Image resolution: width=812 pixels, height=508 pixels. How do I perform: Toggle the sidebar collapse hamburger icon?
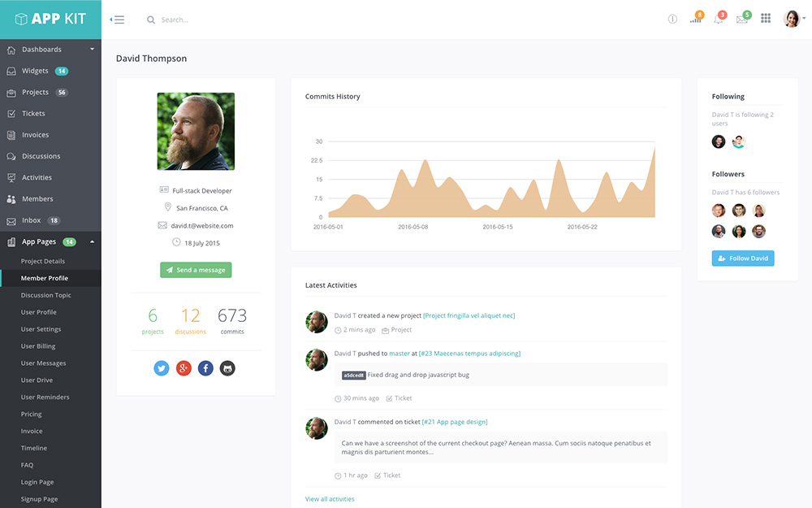coord(118,20)
